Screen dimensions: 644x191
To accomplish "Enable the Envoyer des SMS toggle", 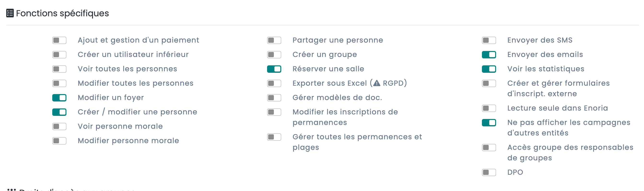I will coord(489,40).
